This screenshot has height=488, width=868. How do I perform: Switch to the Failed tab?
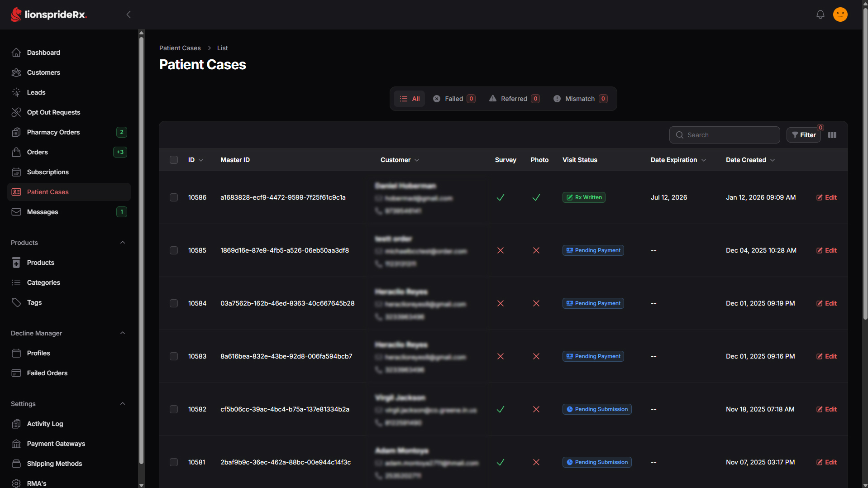point(454,99)
